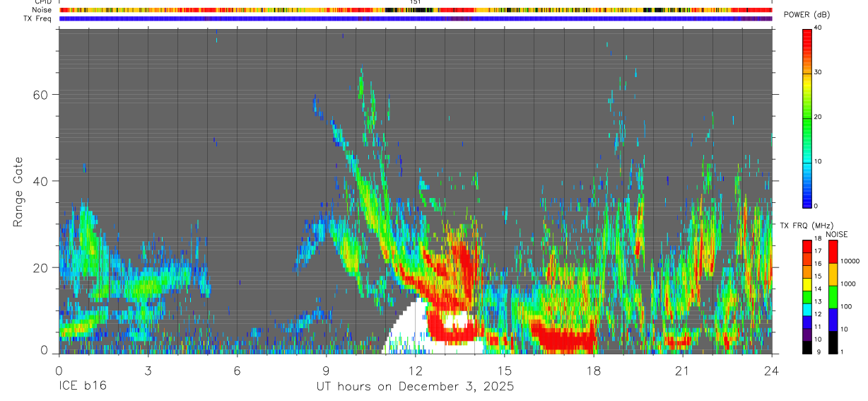The height and width of the screenshot is (401, 868).
Task: Click the 21 tick on the UT hours axis
Action: (682, 370)
